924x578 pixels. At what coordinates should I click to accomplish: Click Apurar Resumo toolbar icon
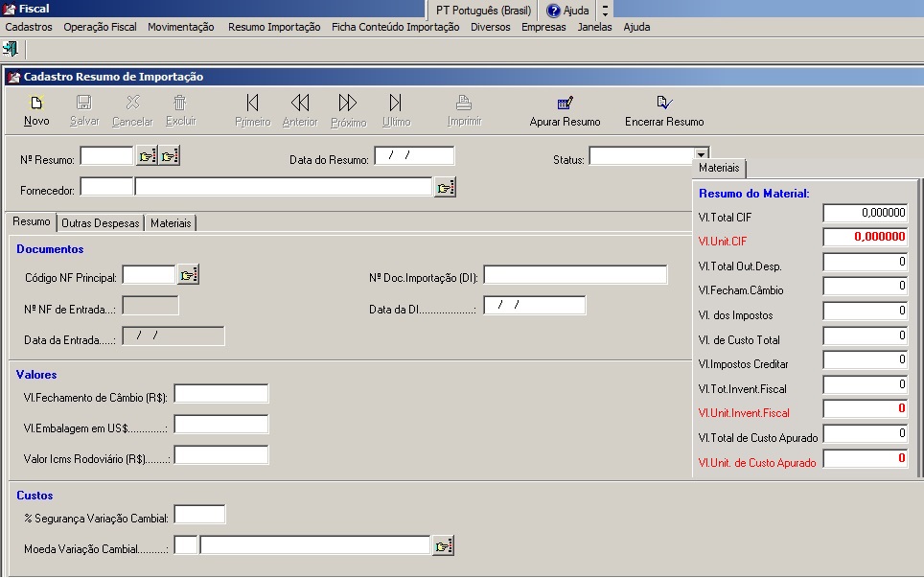(x=565, y=104)
